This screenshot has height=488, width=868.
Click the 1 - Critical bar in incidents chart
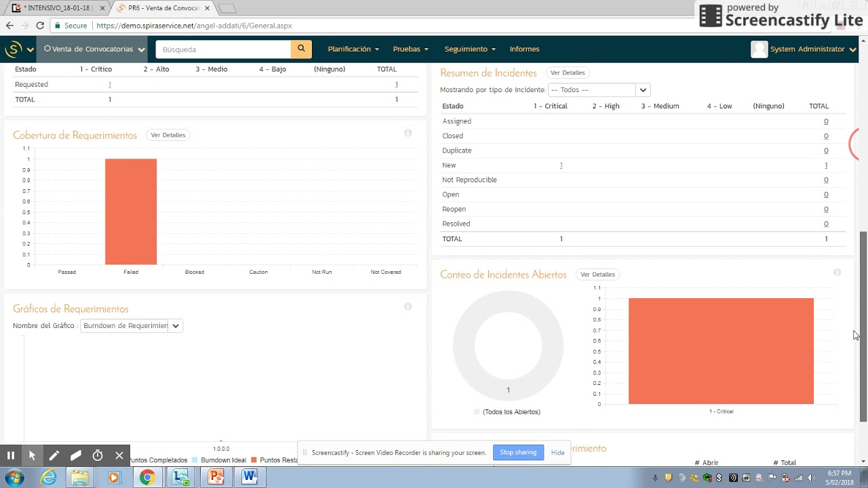(721, 351)
